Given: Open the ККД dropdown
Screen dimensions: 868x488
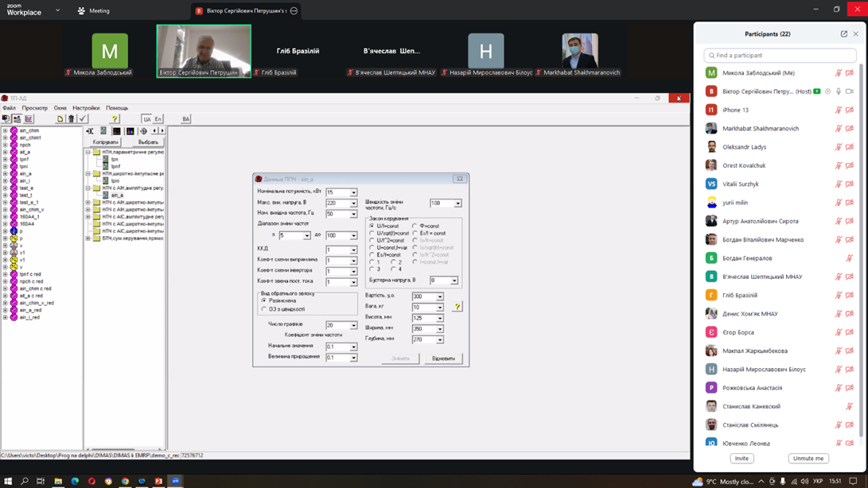Looking at the screenshot, I should pos(353,250).
